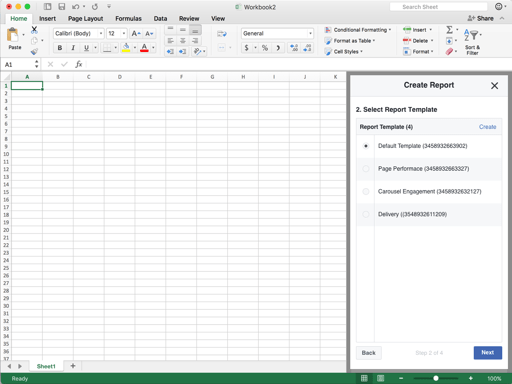Screen dimensions: 512x384
Task: Expand Format as Table menu
Action: coord(350,41)
